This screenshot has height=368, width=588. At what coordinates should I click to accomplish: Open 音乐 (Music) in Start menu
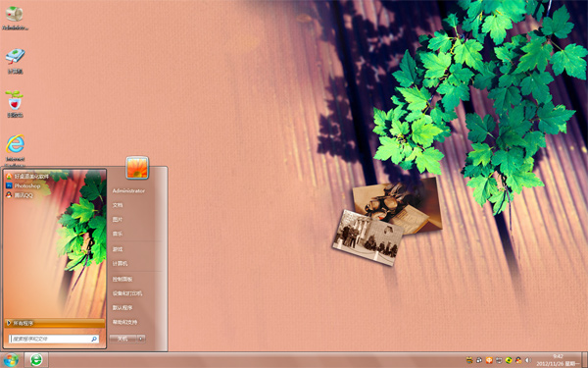click(x=118, y=234)
